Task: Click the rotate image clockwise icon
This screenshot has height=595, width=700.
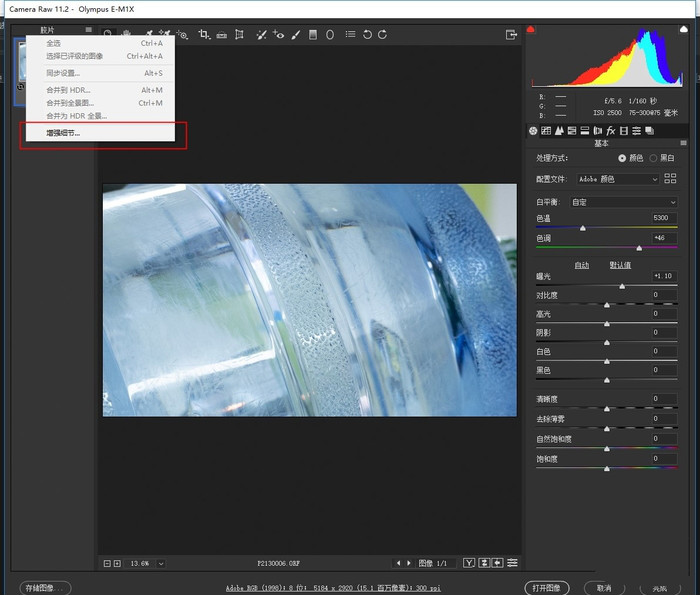Action: 384,34
